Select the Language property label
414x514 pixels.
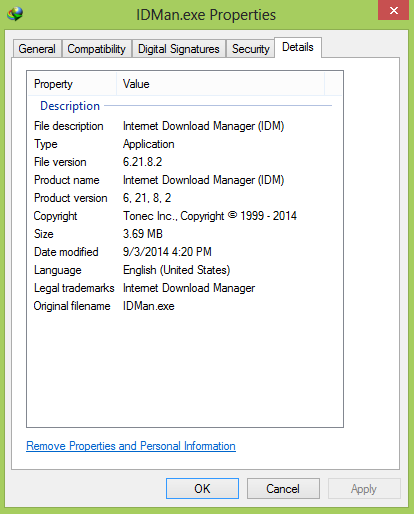[58, 270]
